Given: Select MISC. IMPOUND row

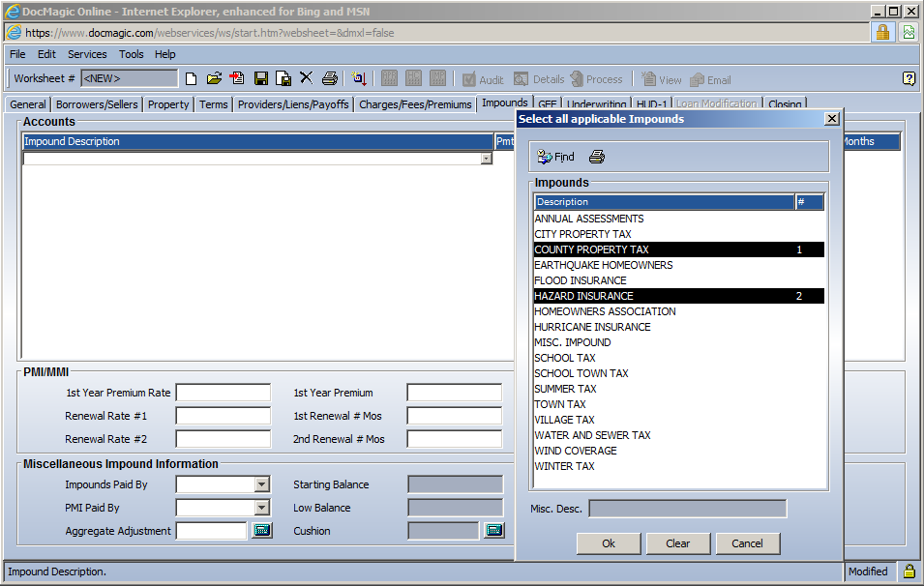Looking at the screenshot, I should point(679,342).
